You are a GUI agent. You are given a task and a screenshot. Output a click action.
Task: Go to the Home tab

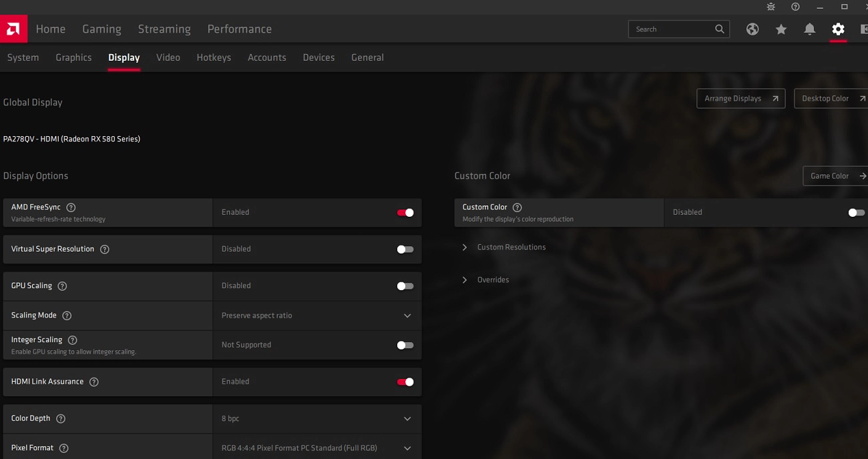[51, 29]
